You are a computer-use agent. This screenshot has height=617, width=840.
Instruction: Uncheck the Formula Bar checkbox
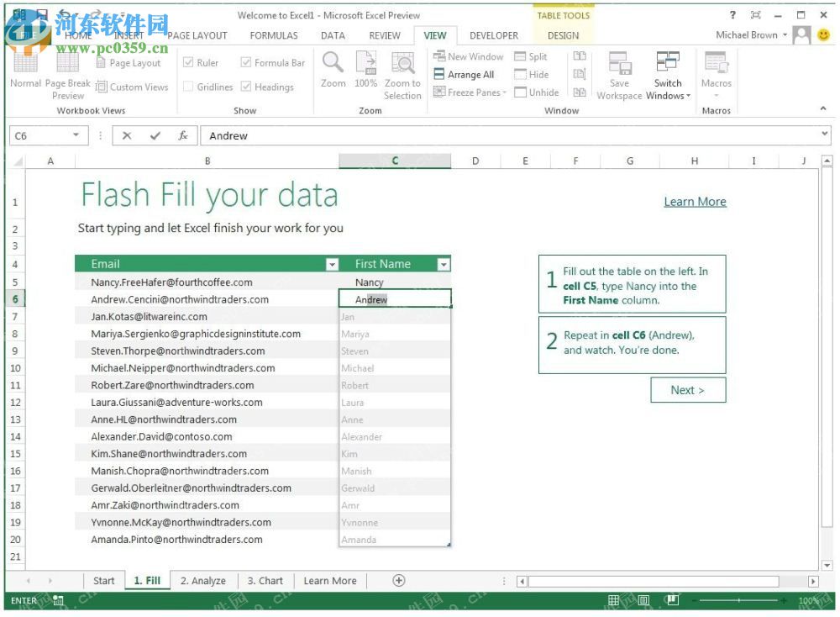[x=246, y=62]
